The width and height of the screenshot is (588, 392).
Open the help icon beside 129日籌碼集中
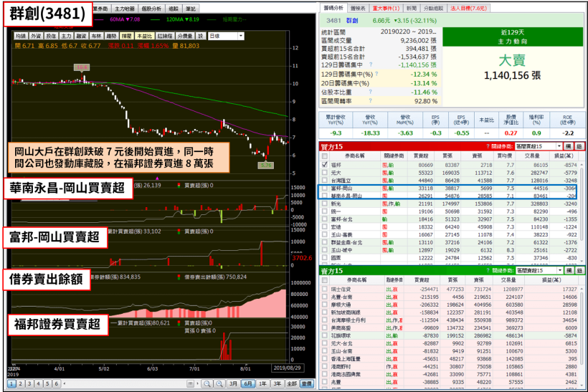tap(371, 64)
